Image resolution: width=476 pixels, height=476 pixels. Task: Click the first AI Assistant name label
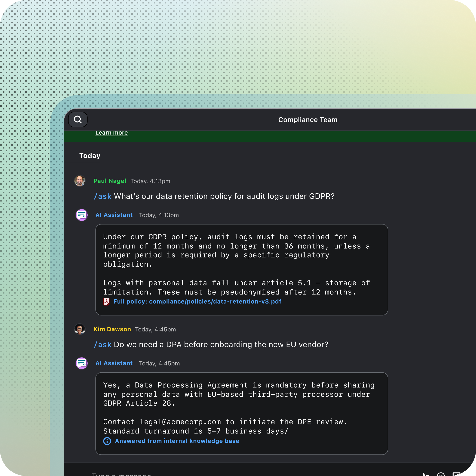tap(114, 215)
